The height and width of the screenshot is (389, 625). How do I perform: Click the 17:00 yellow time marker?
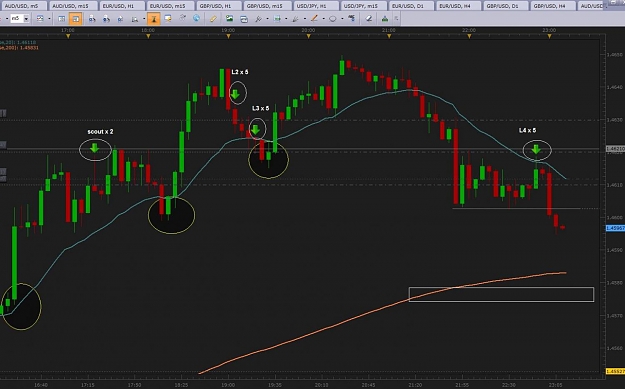click(68, 36)
